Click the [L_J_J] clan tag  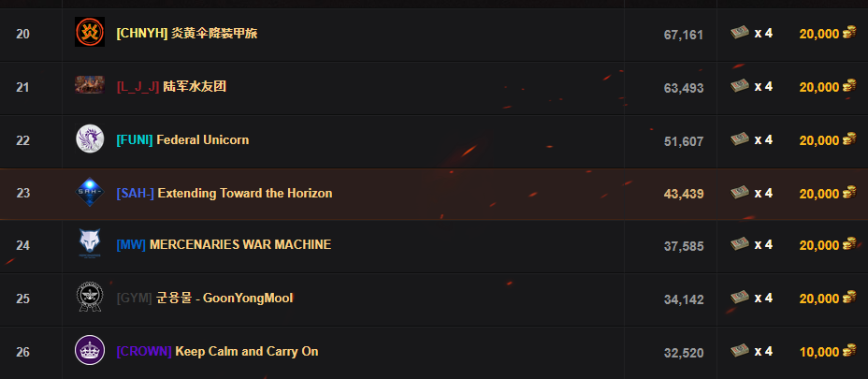[137, 86]
